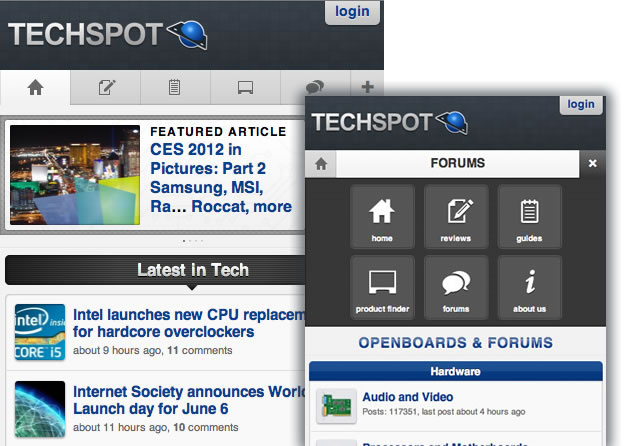Close the Forums menu with the X
630x446 pixels.
tap(592, 164)
